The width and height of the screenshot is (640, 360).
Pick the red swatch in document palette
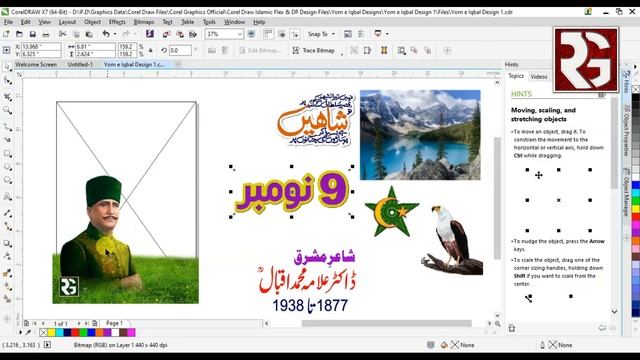75,333
